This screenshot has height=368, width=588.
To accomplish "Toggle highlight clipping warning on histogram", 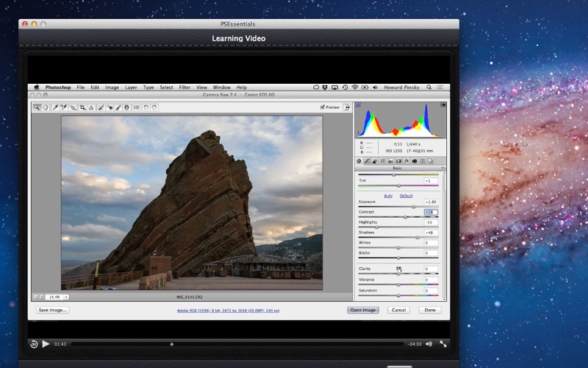I will tap(443, 105).
